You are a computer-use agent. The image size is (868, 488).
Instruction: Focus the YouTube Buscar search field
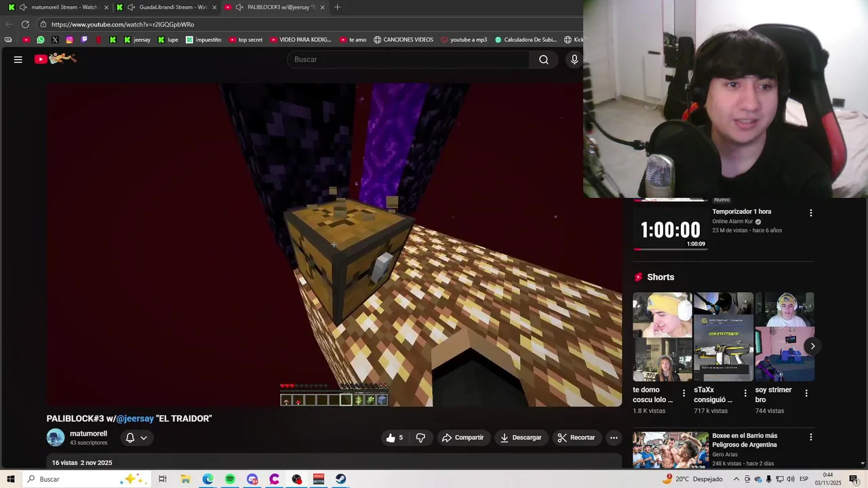409,60
